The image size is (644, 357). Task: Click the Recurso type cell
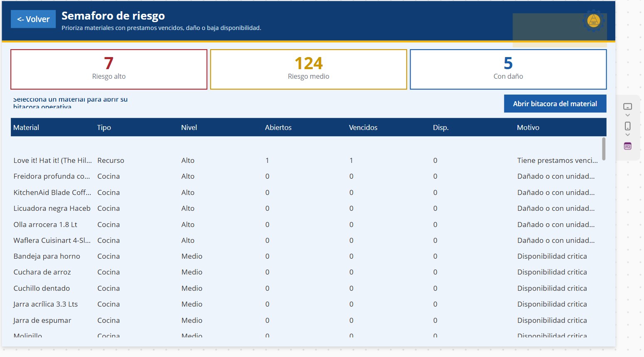coord(111,160)
